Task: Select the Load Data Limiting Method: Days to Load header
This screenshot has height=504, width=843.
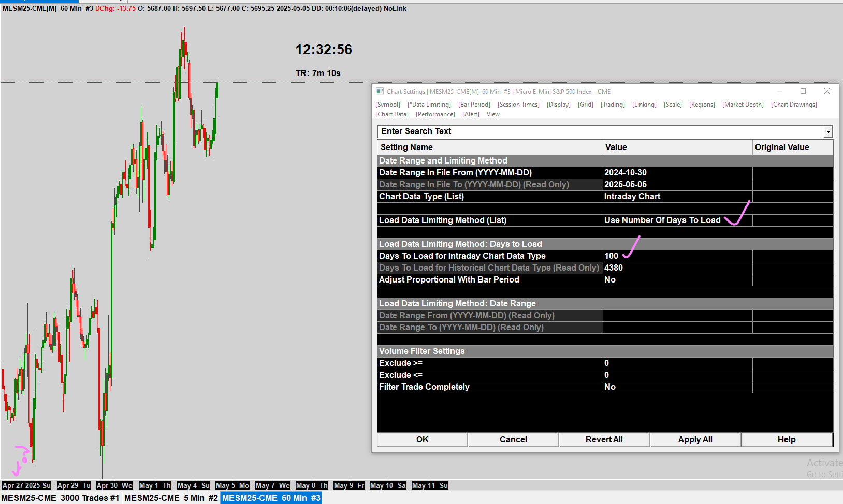Action: (x=605, y=244)
